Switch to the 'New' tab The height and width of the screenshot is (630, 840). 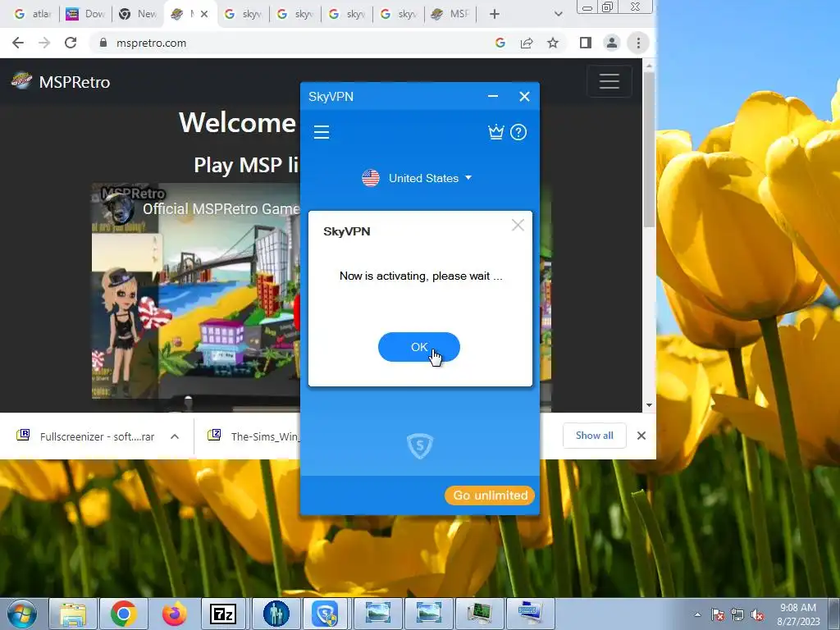pyautogui.click(x=137, y=14)
